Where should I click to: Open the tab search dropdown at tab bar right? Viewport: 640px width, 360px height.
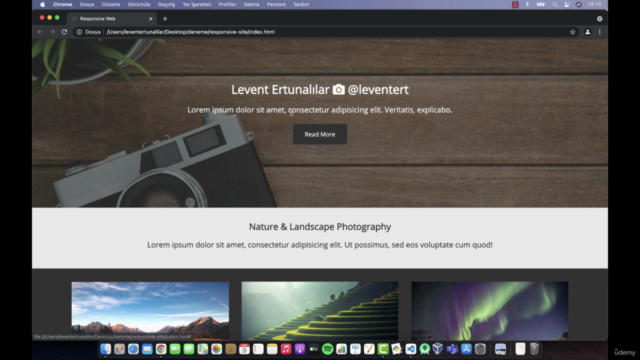click(x=600, y=18)
